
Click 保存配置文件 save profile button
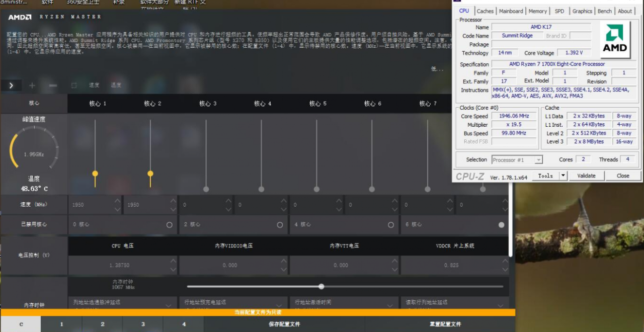pos(284,324)
